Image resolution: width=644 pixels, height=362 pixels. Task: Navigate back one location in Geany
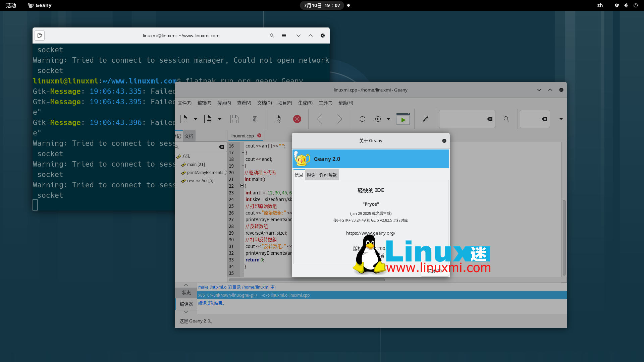coord(320,119)
